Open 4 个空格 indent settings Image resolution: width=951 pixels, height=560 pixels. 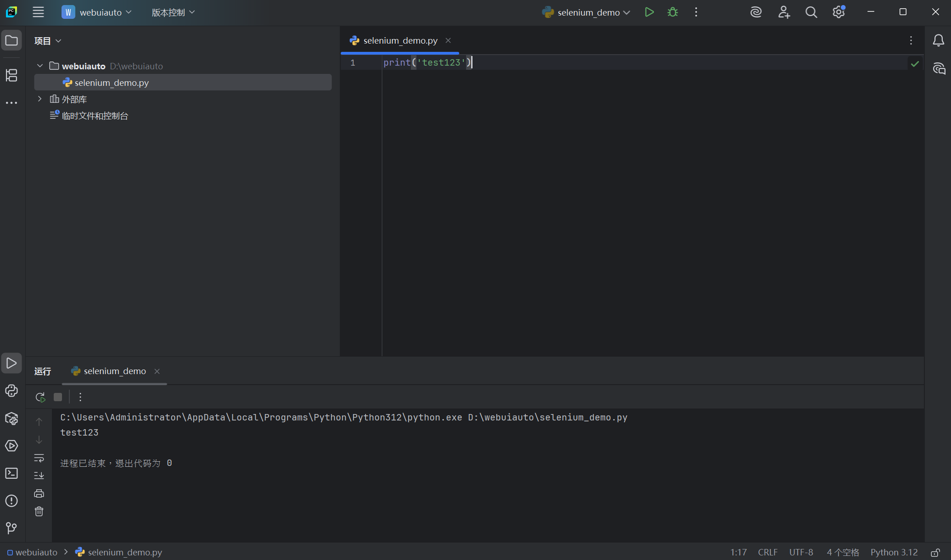[x=843, y=552]
